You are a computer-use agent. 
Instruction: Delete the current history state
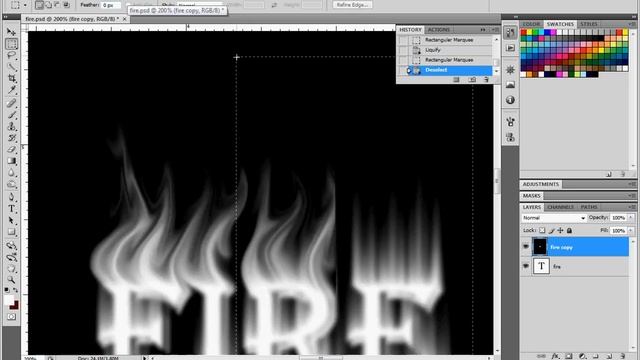click(486, 80)
